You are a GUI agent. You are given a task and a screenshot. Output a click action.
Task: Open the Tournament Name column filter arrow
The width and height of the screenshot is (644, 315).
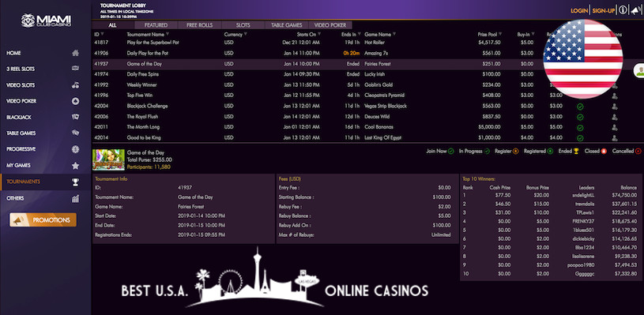click(x=168, y=35)
